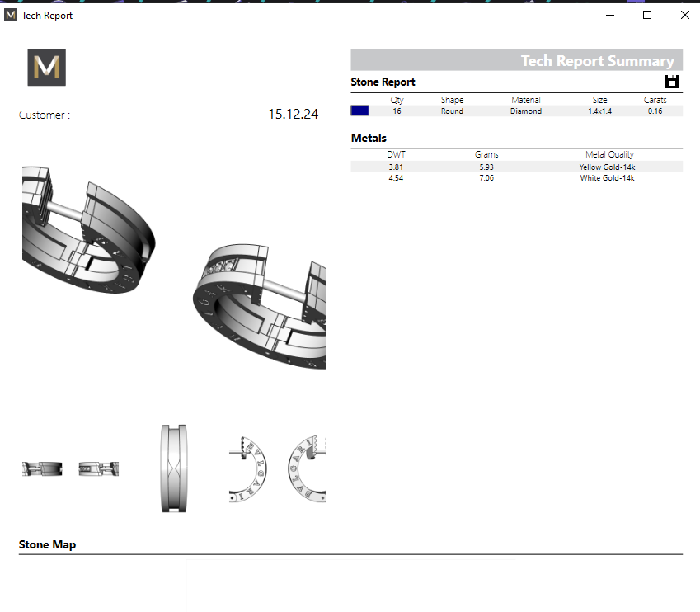Maximize the Tech Report window
Screen dimensions: 700x612
pos(647,15)
